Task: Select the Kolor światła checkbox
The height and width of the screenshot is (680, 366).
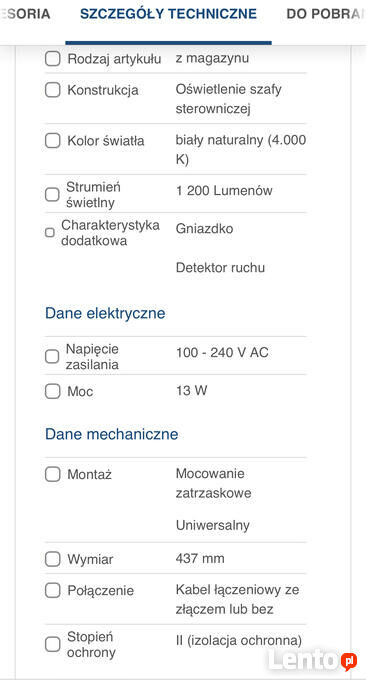Action: [52, 141]
